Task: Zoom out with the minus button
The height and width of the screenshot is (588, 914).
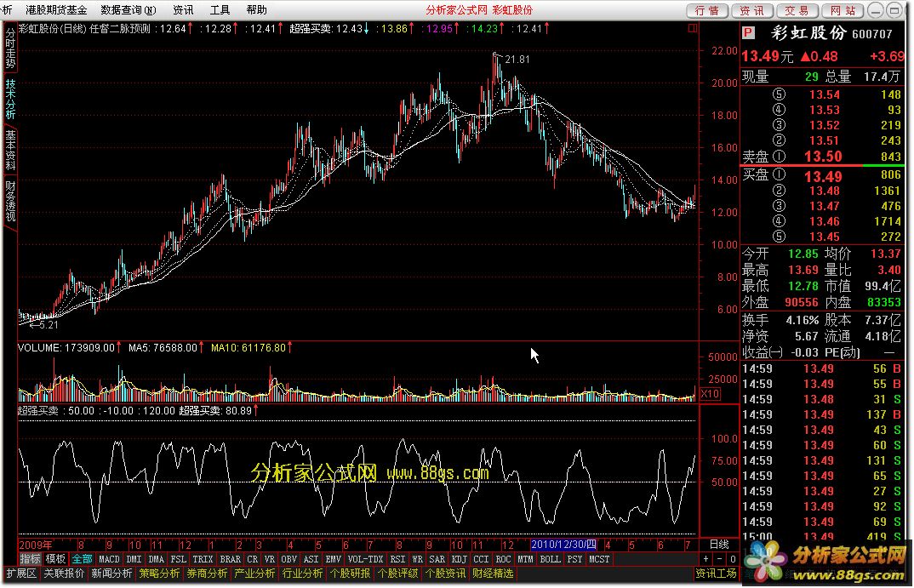Action: [719, 559]
